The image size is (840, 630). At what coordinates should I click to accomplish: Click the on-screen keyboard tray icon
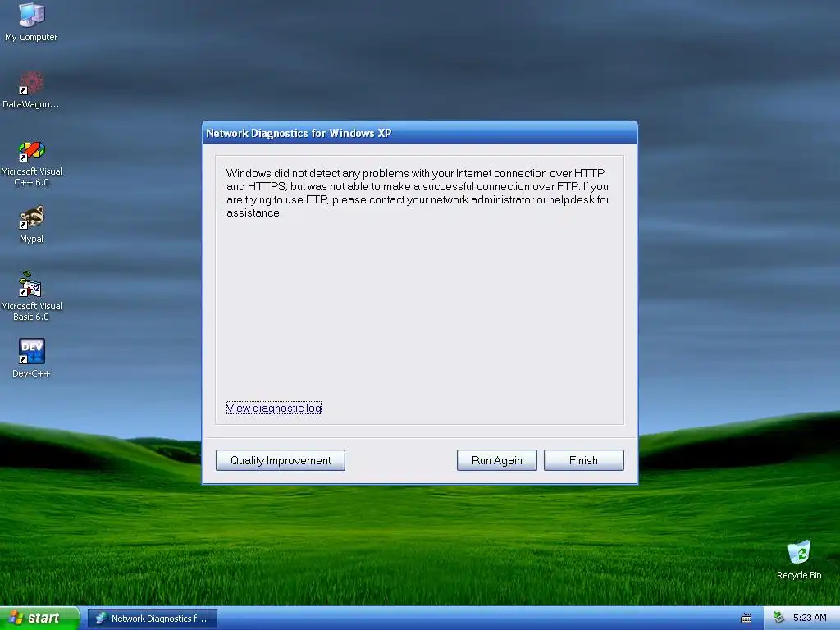pos(746,619)
